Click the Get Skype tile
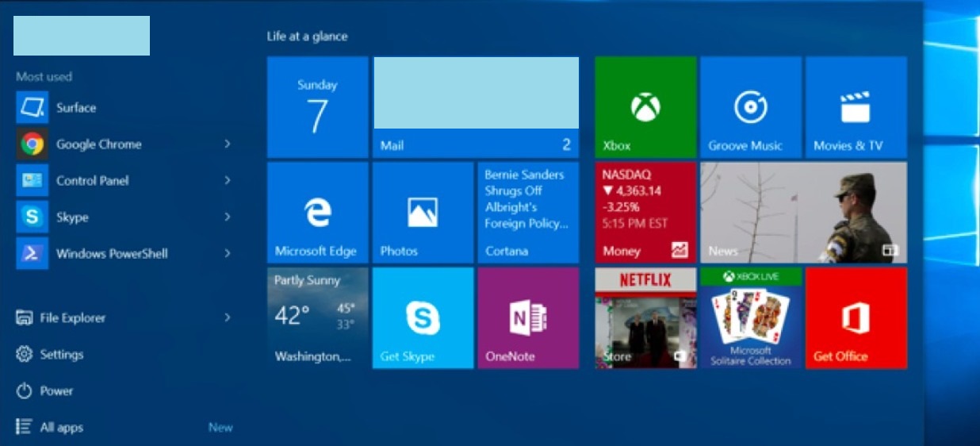The image size is (980, 446). coord(423,317)
